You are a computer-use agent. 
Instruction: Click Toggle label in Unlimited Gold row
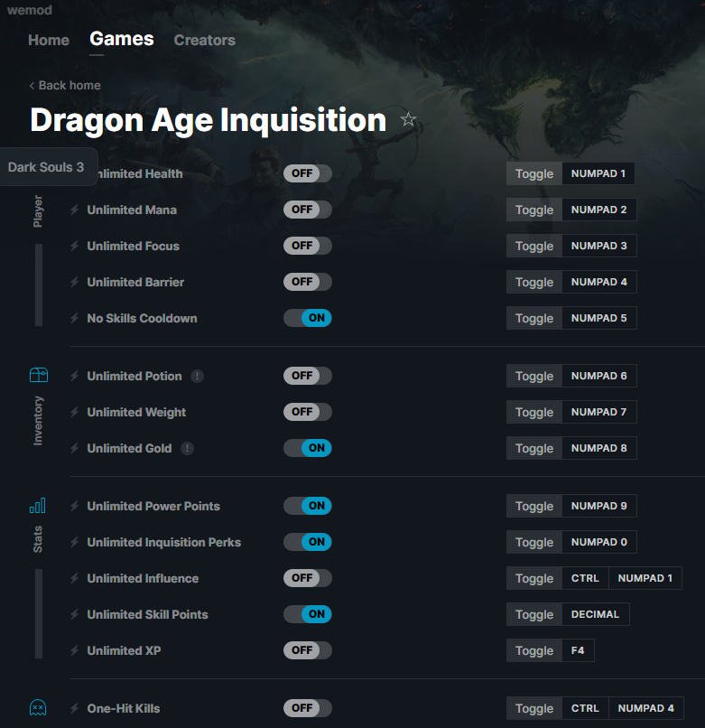534,449
